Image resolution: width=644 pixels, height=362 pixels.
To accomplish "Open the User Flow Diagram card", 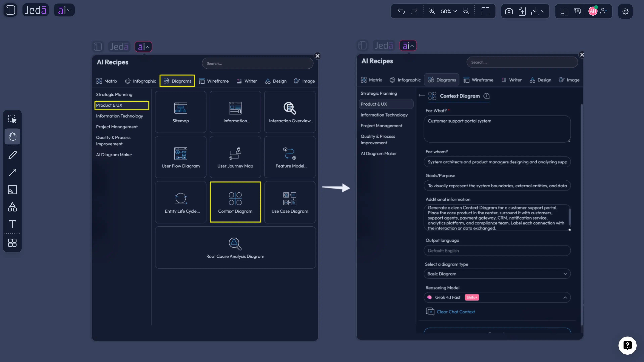I will point(181,157).
